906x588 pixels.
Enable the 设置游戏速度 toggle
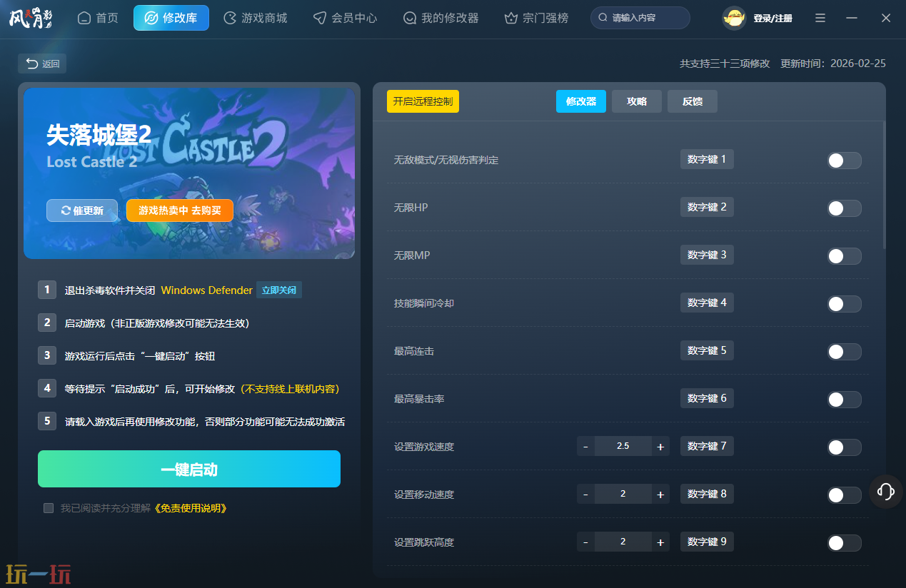[x=844, y=447]
